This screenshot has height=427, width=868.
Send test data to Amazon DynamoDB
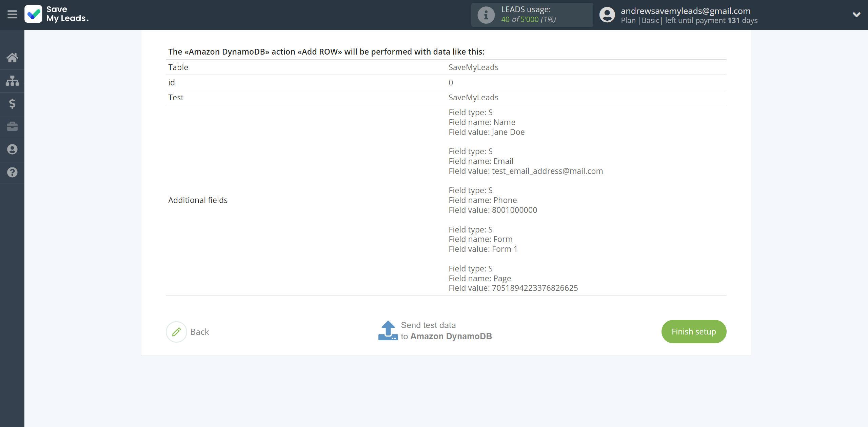[446, 331]
